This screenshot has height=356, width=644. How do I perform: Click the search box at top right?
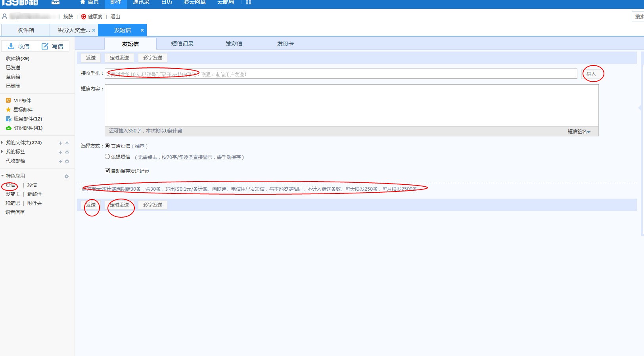(x=638, y=17)
